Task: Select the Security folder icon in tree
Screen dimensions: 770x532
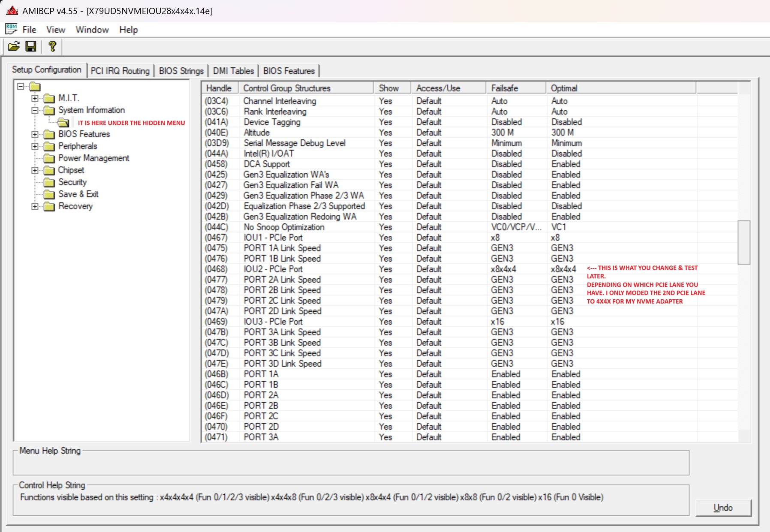Action: click(x=49, y=183)
